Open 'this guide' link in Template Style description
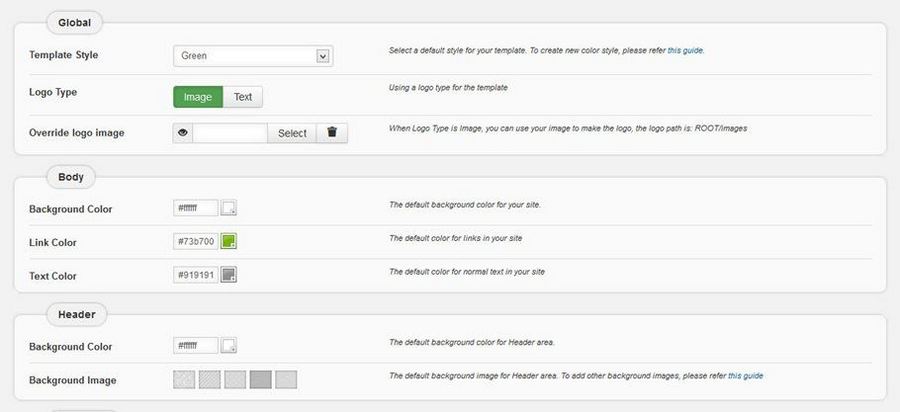The height and width of the screenshot is (412, 900). pyautogui.click(x=686, y=50)
